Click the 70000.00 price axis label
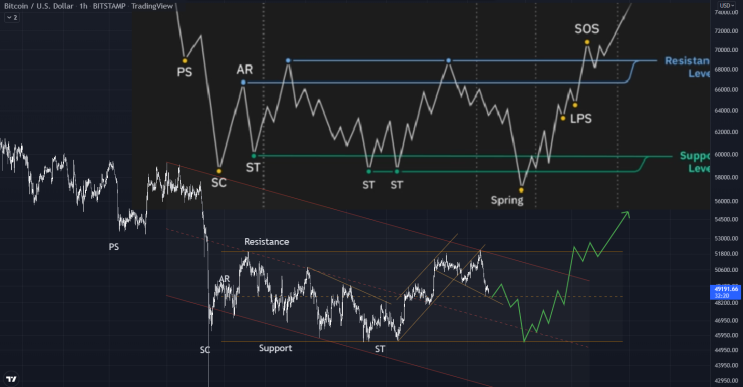Image resolution: width=743 pixels, height=387 pixels. pos(725,50)
